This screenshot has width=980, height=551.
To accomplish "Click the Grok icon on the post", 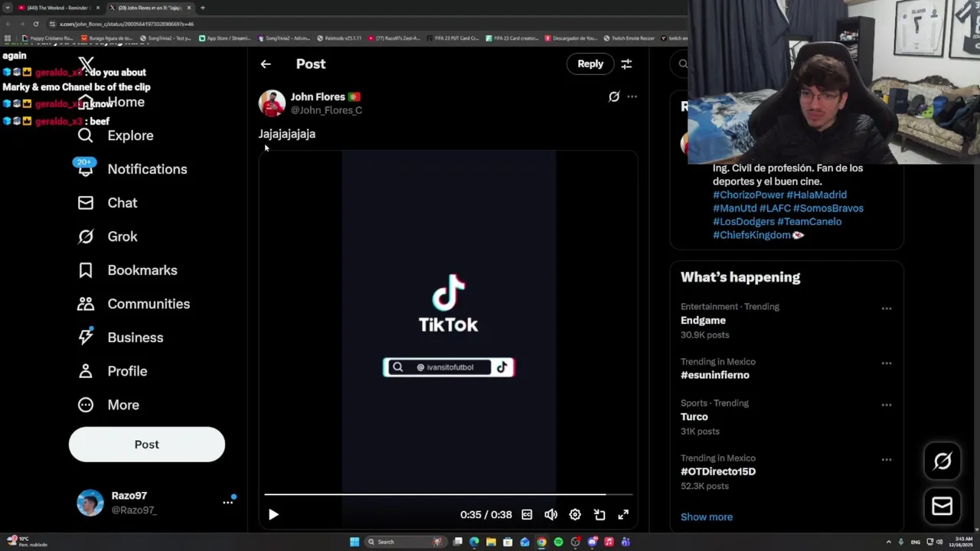I will pos(614,96).
